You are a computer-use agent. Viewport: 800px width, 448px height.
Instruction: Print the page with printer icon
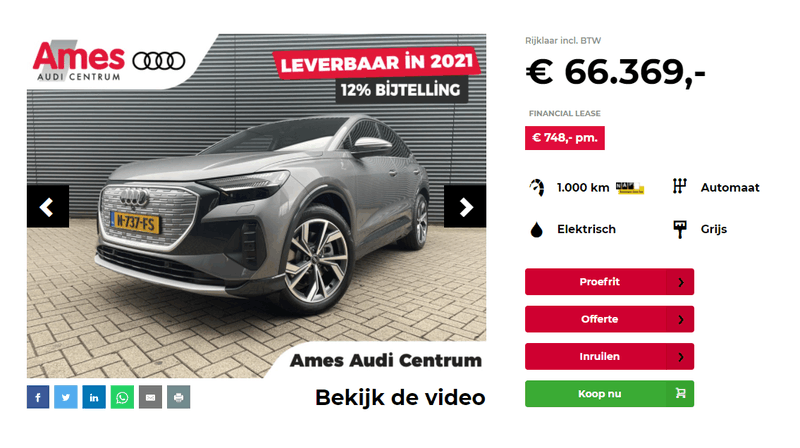[179, 397]
